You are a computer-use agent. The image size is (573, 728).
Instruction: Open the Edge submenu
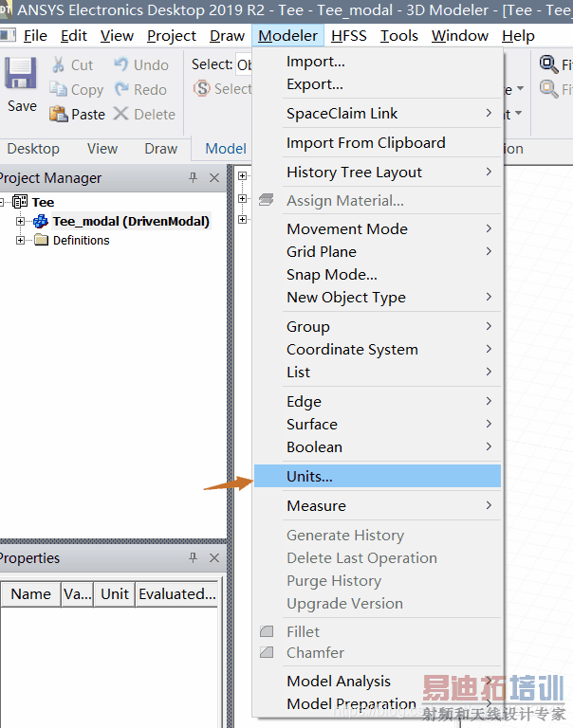click(x=378, y=401)
